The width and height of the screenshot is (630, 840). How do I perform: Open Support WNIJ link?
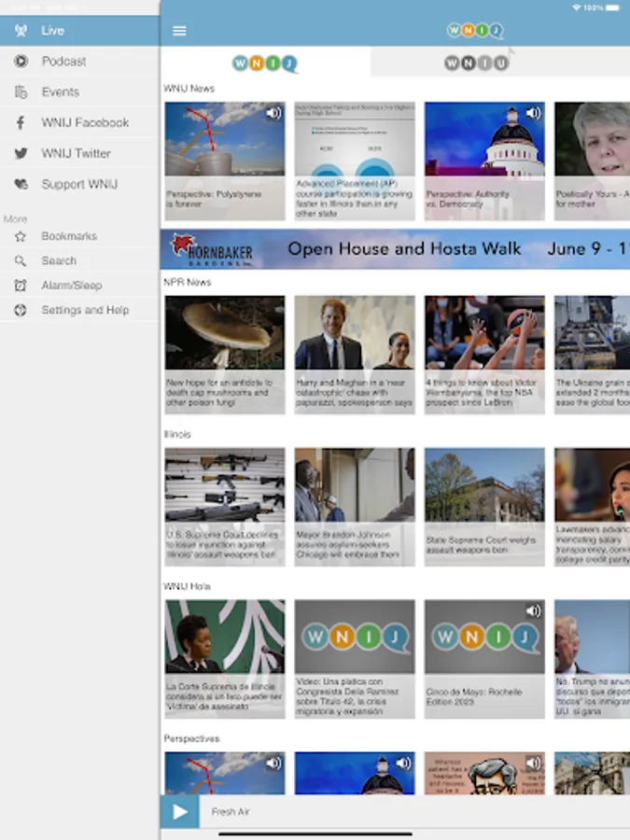[x=79, y=184]
